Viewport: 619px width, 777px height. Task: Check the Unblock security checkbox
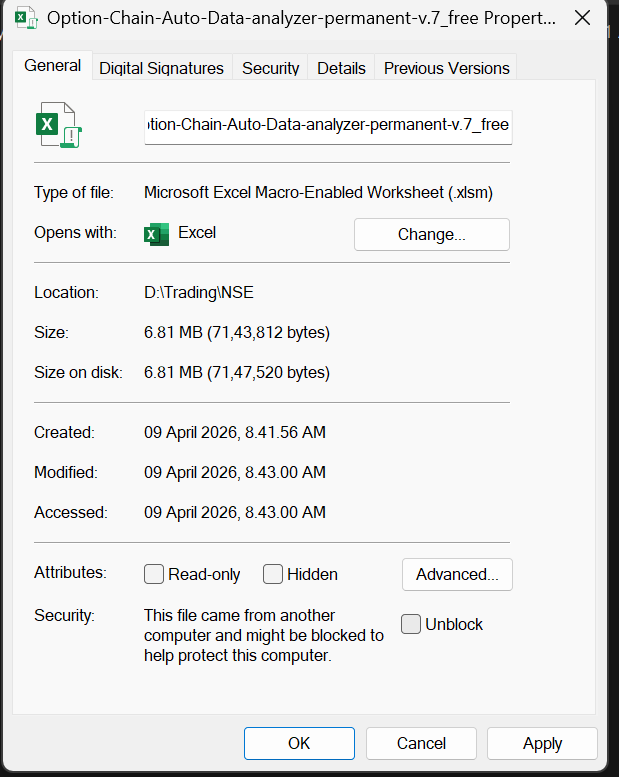[x=411, y=624]
